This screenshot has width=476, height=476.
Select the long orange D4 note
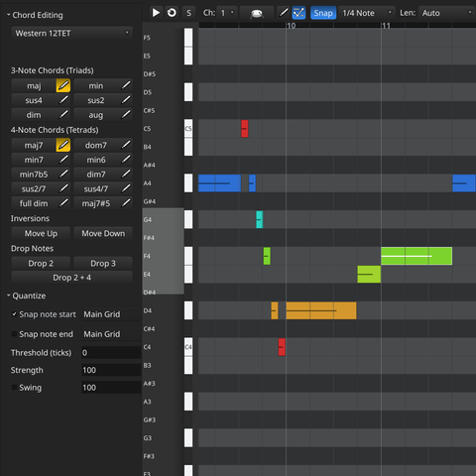point(321,310)
